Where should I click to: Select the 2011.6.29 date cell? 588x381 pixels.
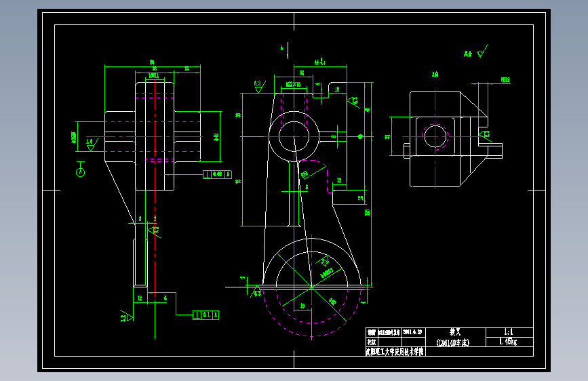tap(412, 332)
